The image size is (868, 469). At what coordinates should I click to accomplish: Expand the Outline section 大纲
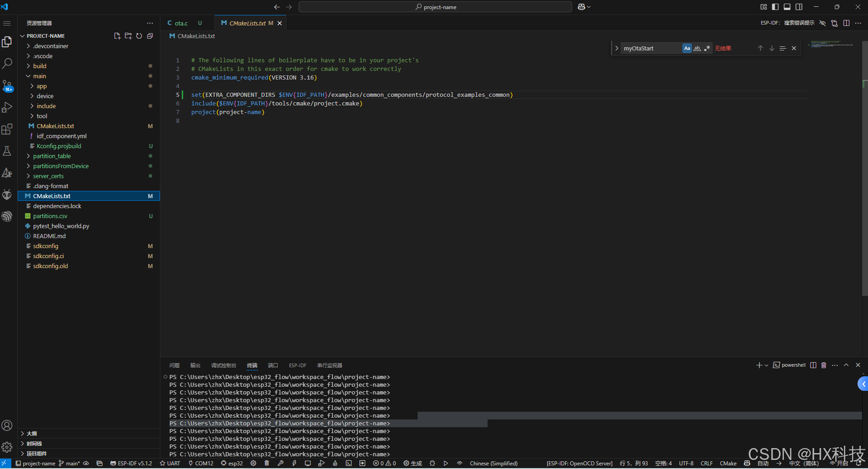[89, 434]
